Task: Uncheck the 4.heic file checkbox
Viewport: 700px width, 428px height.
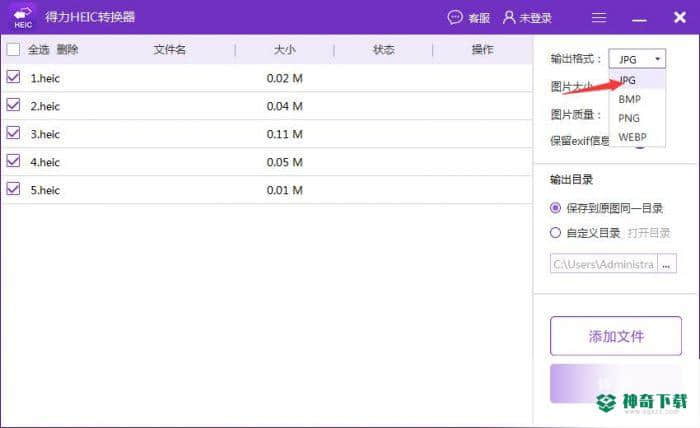Action: point(13,161)
